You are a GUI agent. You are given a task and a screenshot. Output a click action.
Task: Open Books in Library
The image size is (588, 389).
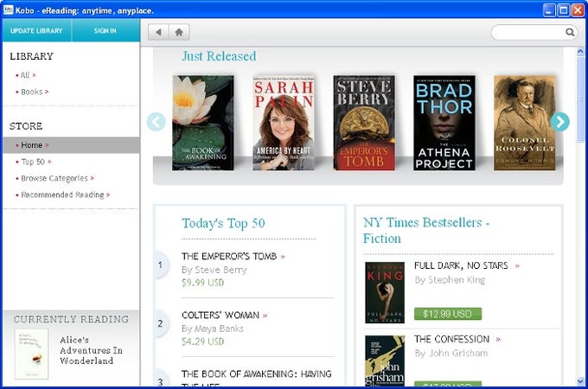click(x=32, y=92)
